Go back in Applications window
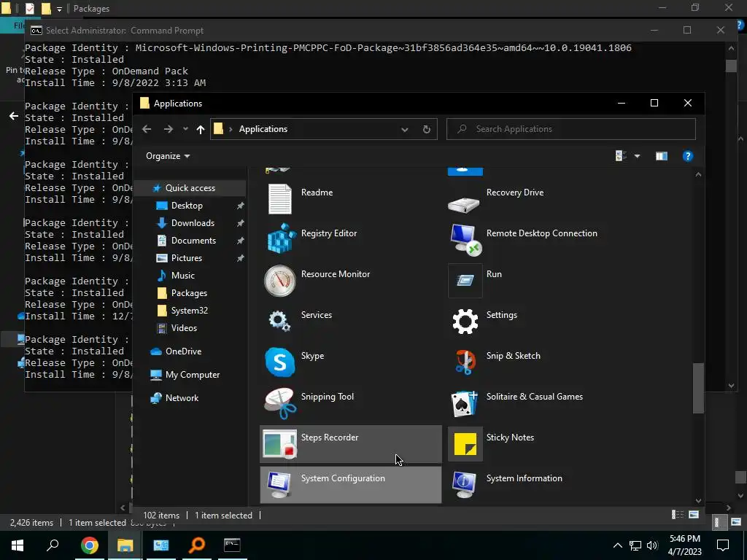 (147, 129)
